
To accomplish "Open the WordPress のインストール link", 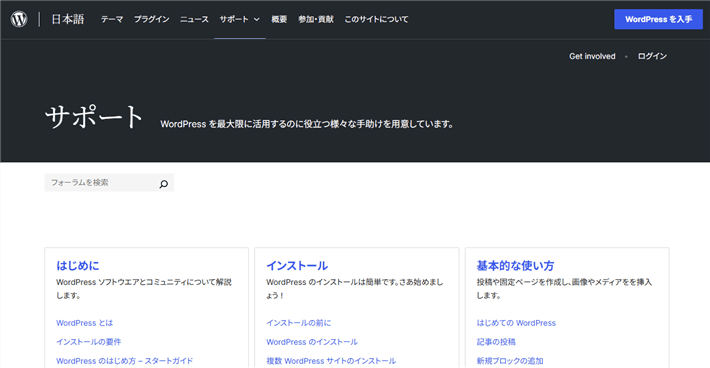I will [x=312, y=342].
